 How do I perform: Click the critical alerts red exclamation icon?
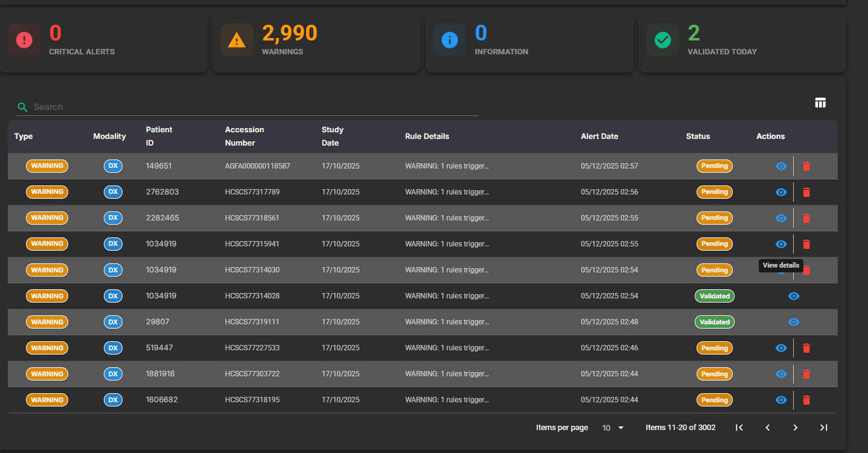tap(24, 40)
